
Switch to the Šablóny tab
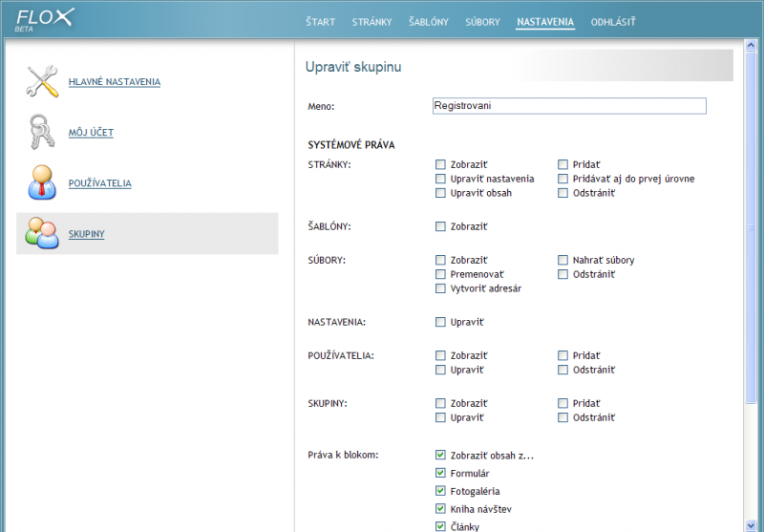pyautogui.click(x=428, y=21)
